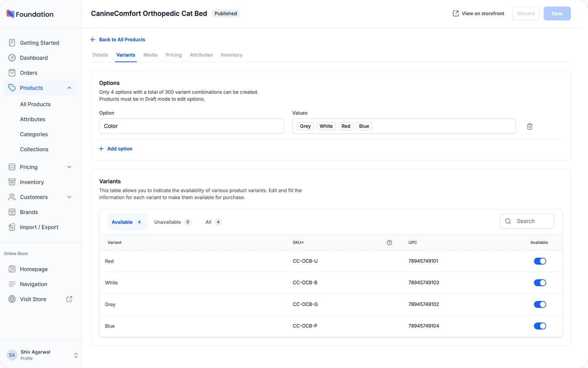The image size is (588, 368).
Task: Click the plus icon for Add option
Action: (x=101, y=149)
